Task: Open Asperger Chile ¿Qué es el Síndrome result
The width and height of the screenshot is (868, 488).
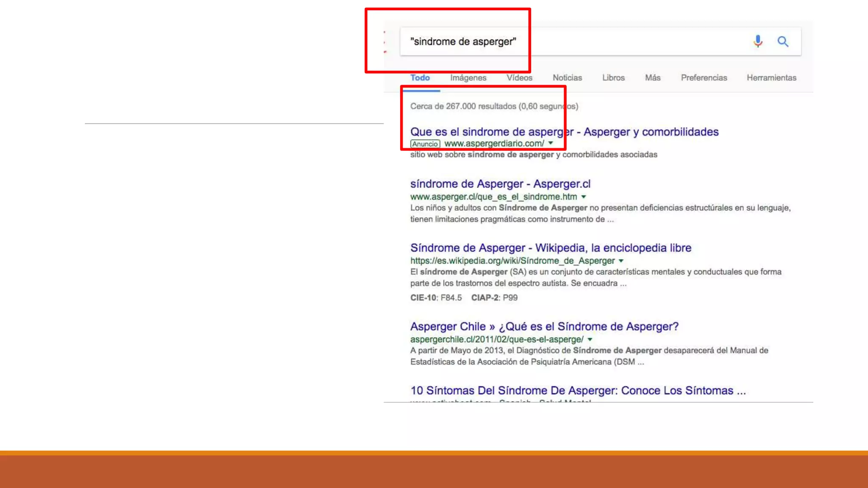Action: pyautogui.click(x=544, y=327)
